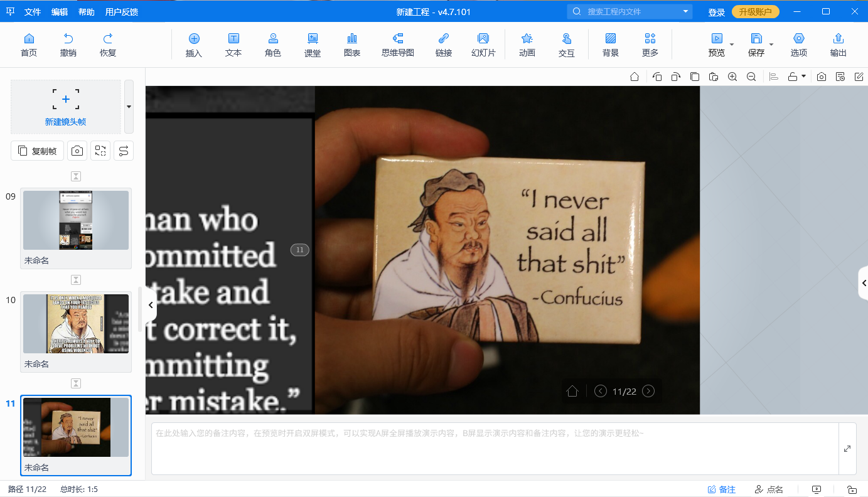Viewport: 868px width, 497px height.
Task: Expand the notes area with the diagonal arrow icon
Action: [847, 449]
